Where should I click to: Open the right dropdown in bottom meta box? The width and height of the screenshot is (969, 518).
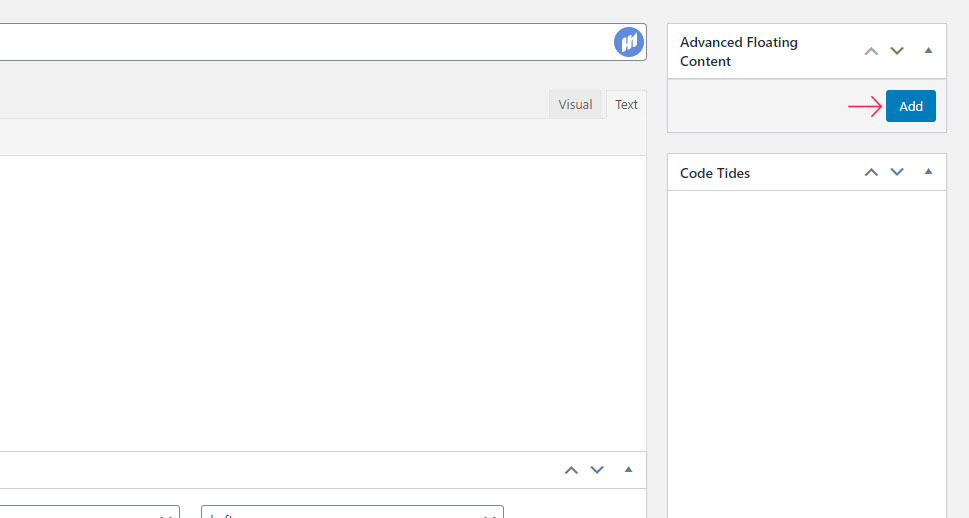tap(352, 512)
